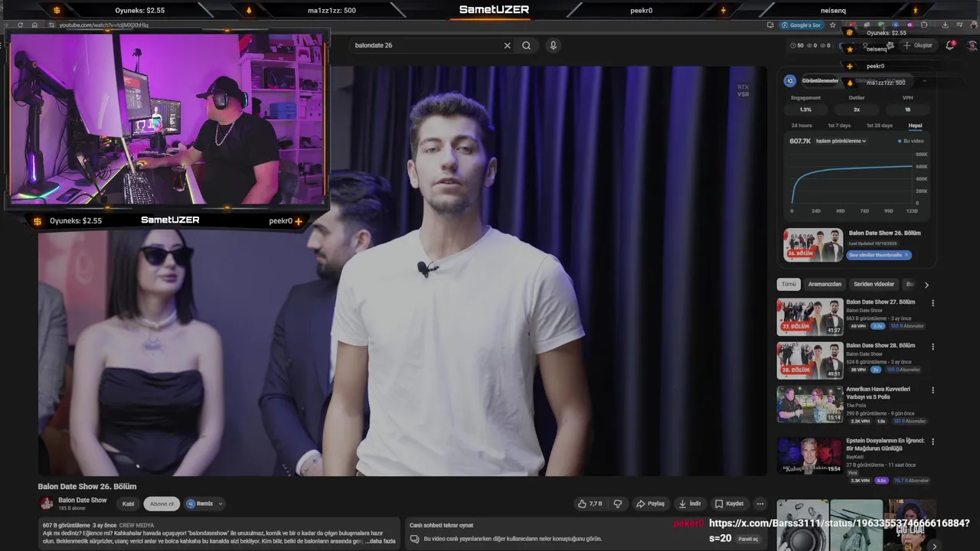The height and width of the screenshot is (551, 980).
Task: Open options menu for Epstein Dosyaları video
Action: [x=933, y=442]
